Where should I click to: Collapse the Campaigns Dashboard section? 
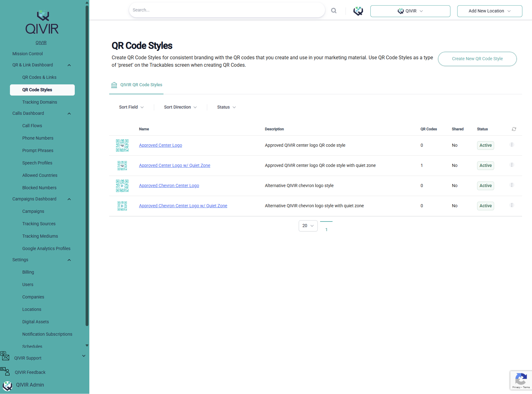pyautogui.click(x=69, y=199)
